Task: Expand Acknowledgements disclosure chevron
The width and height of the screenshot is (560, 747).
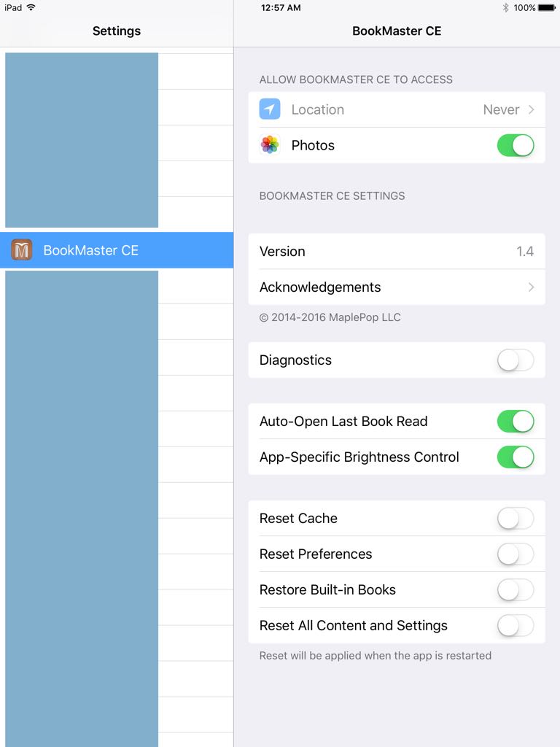Action: (x=531, y=287)
